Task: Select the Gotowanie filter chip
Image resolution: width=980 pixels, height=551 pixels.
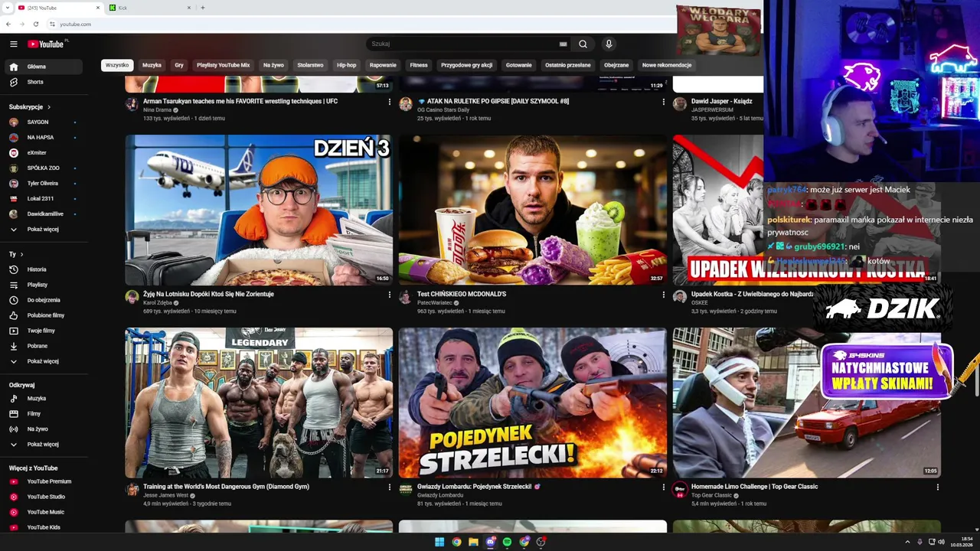Action: click(x=518, y=65)
